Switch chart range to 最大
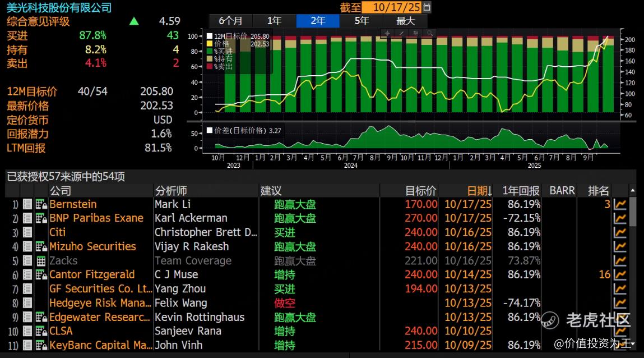The image size is (644, 358). pos(405,21)
